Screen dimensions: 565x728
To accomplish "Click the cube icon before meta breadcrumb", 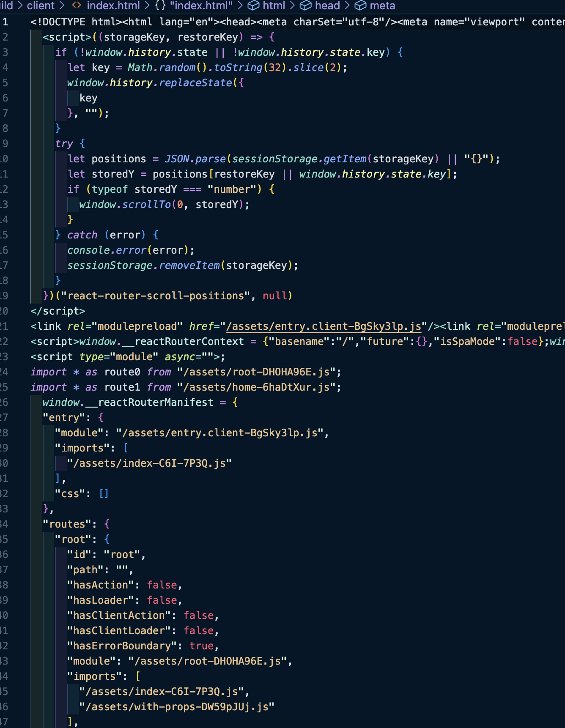I will point(360,5).
